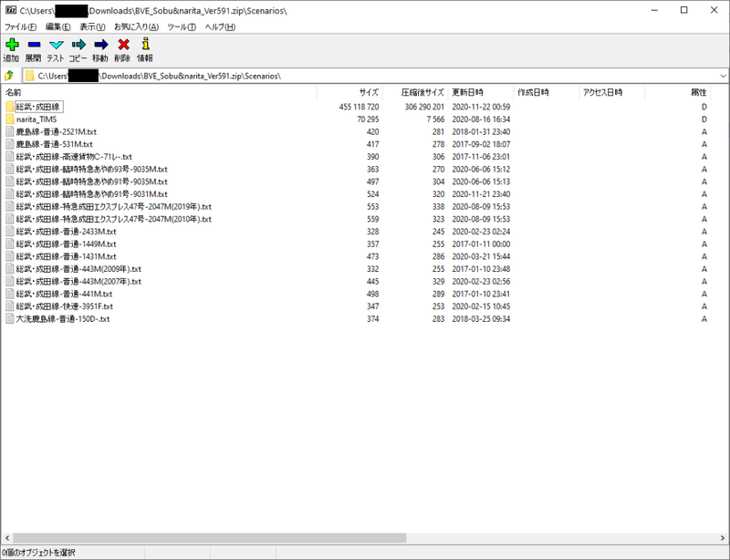This screenshot has height=560, width=730.
Task: Click the archive path input field
Action: click(365, 76)
